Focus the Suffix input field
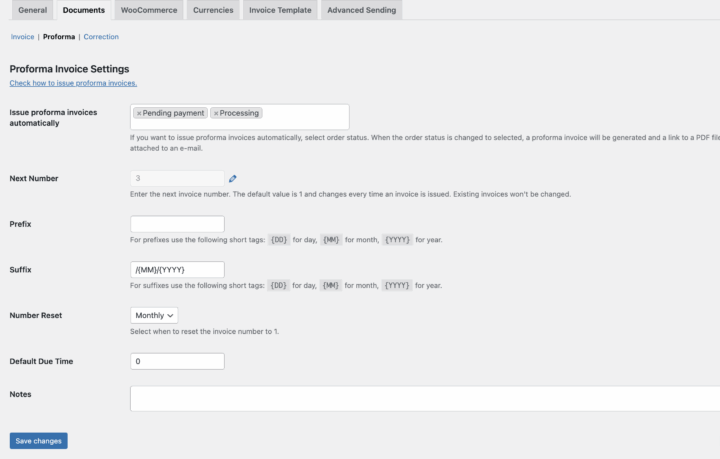This screenshot has height=459, width=720. pos(177,270)
